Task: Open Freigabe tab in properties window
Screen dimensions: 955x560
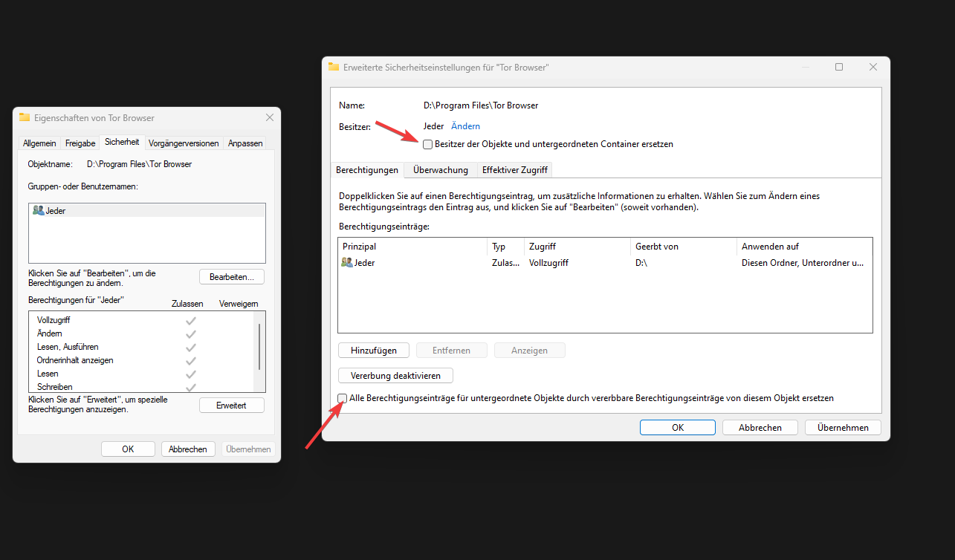Action: click(80, 143)
